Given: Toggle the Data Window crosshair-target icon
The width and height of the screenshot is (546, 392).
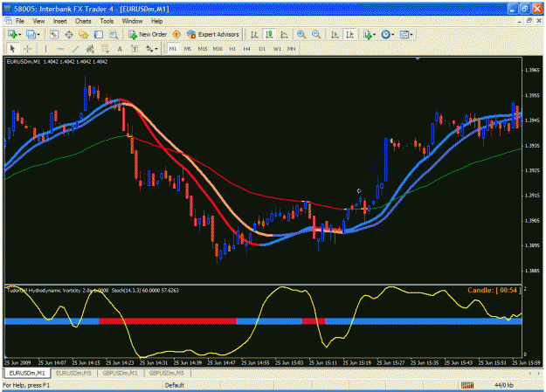Looking at the screenshot, I should coord(69,34).
